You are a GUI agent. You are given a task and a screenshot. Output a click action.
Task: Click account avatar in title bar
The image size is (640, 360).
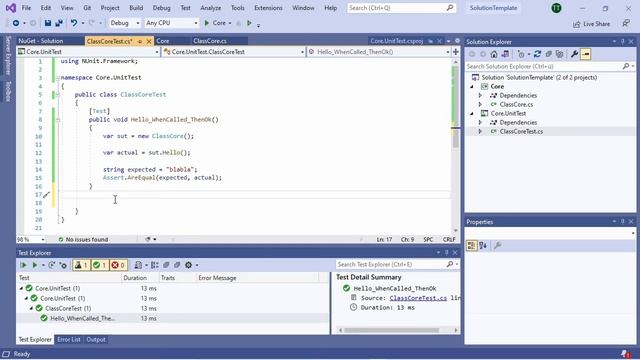click(x=556, y=8)
